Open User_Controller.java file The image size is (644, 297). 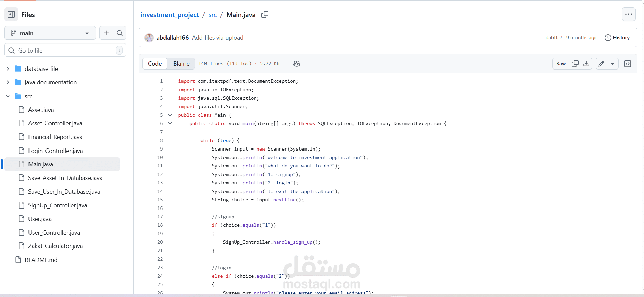54,232
